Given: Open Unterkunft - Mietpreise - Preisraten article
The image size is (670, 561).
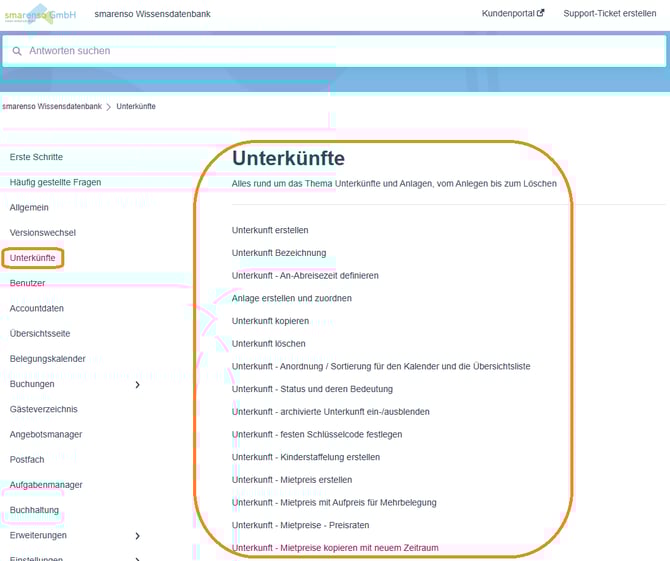Looking at the screenshot, I should click(x=301, y=525).
